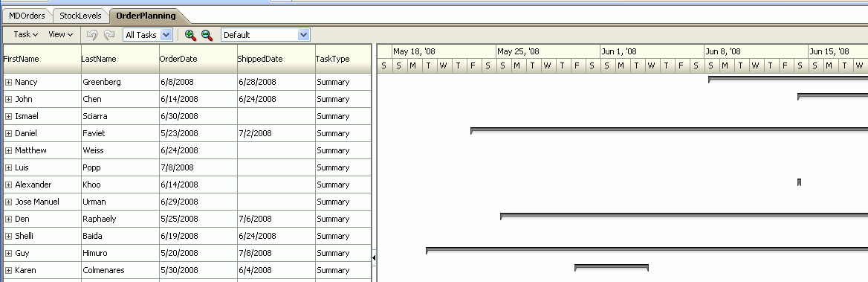Select shipped date cell 7/2/2008

(276, 133)
